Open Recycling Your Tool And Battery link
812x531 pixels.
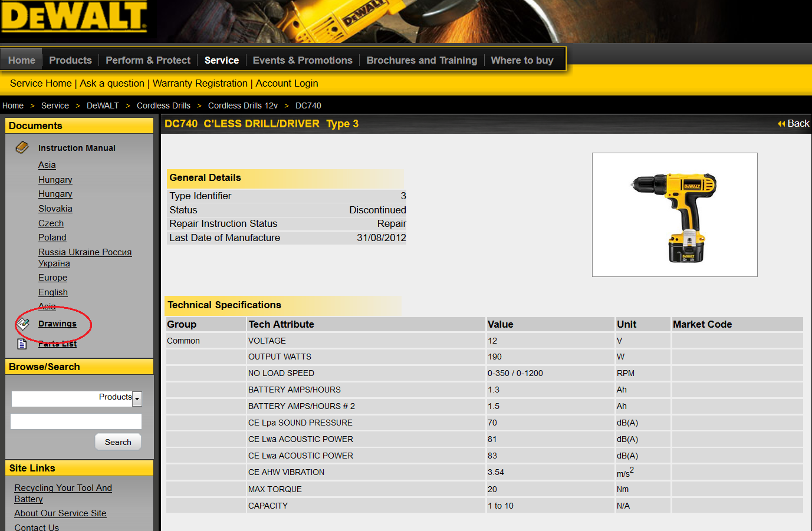pos(63,493)
